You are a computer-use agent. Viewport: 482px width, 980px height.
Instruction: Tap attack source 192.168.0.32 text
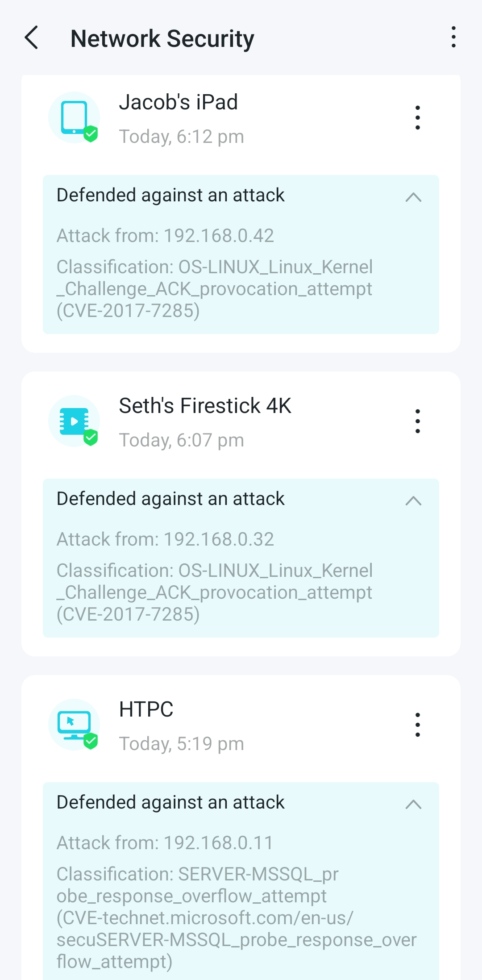pyautogui.click(x=165, y=539)
